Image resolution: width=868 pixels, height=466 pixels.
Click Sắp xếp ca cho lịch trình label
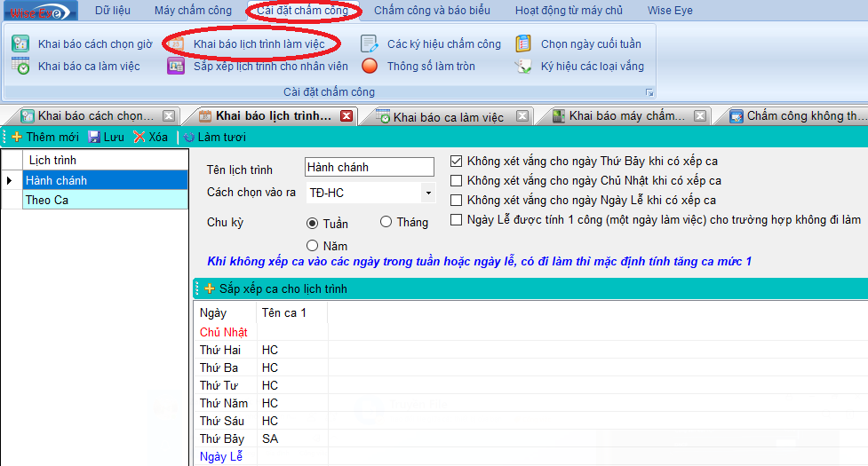coord(283,289)
